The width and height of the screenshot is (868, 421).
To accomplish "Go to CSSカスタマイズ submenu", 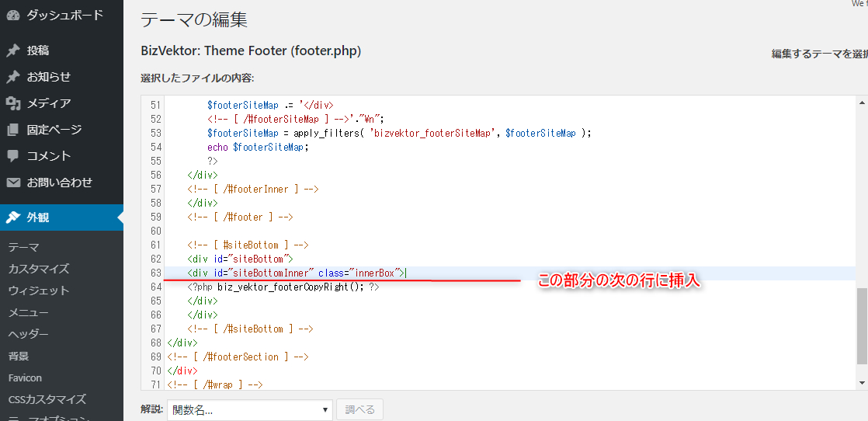I will tap(47, 399).
